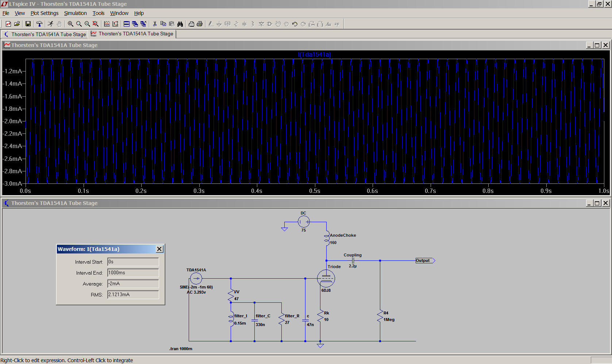Tile the windows using the toolbar icon
Image resolution: width=612 pixels, height=364 pixels.
click(127, 24)
